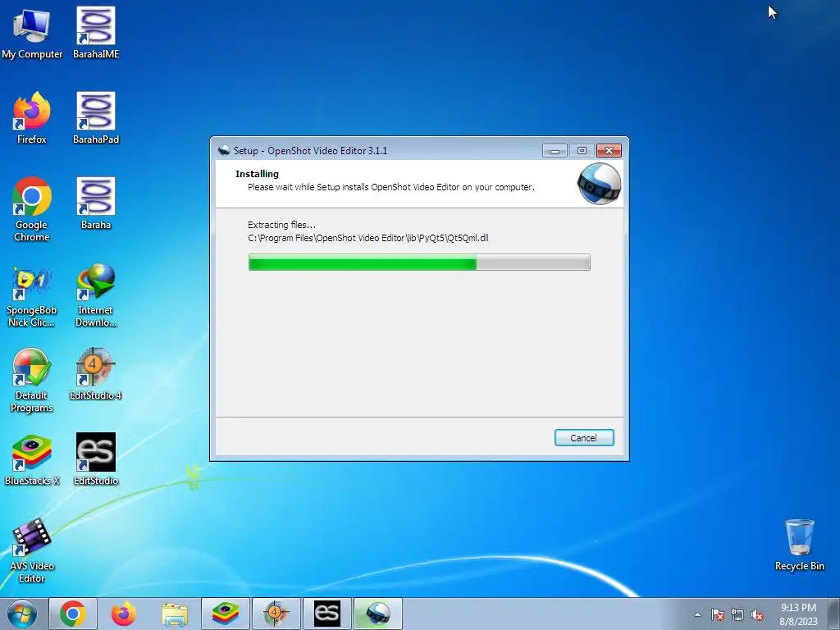Viewport: 840px width, 630px height.
Task: Select the Baraha desktop shortcut
Action: (x=96, y=203)
